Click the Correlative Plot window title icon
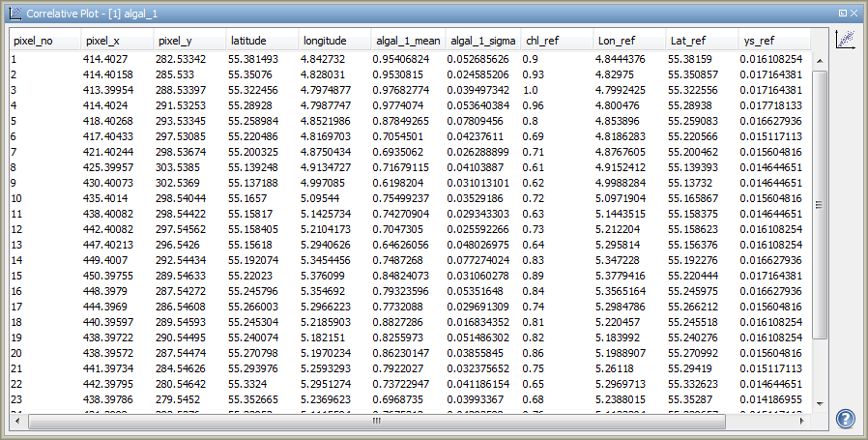The width and height of the screenshot is (868, 440). pos(15,15)
